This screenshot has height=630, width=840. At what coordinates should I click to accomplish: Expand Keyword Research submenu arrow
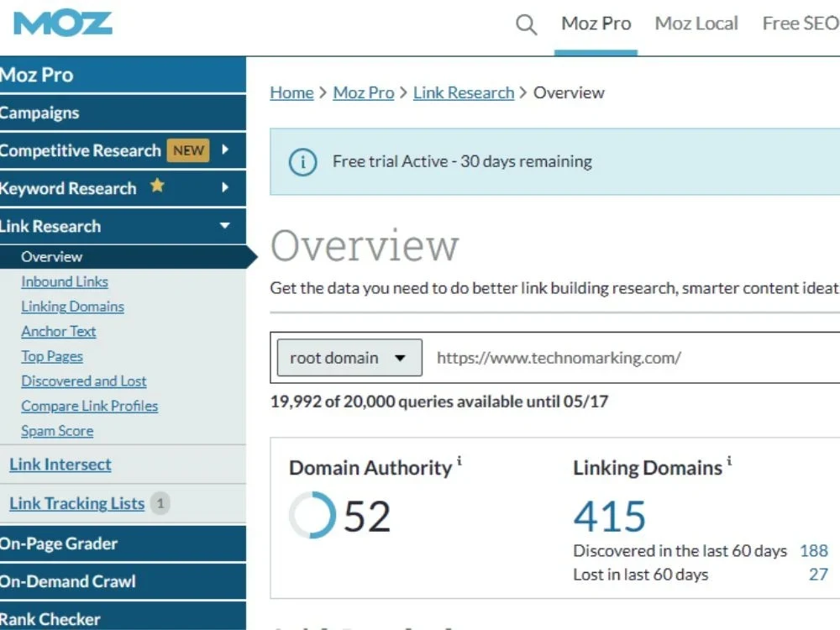pyautogui.click(x=225, y=187)
